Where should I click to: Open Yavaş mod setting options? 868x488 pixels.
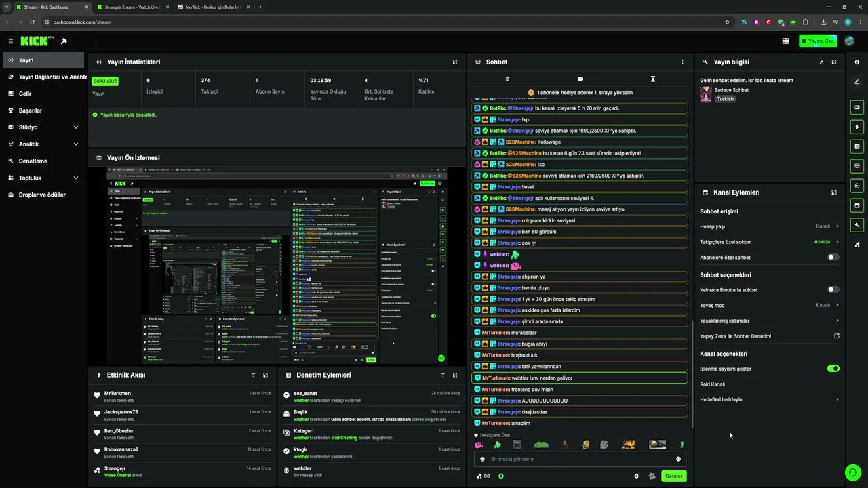tap(770, 305)
